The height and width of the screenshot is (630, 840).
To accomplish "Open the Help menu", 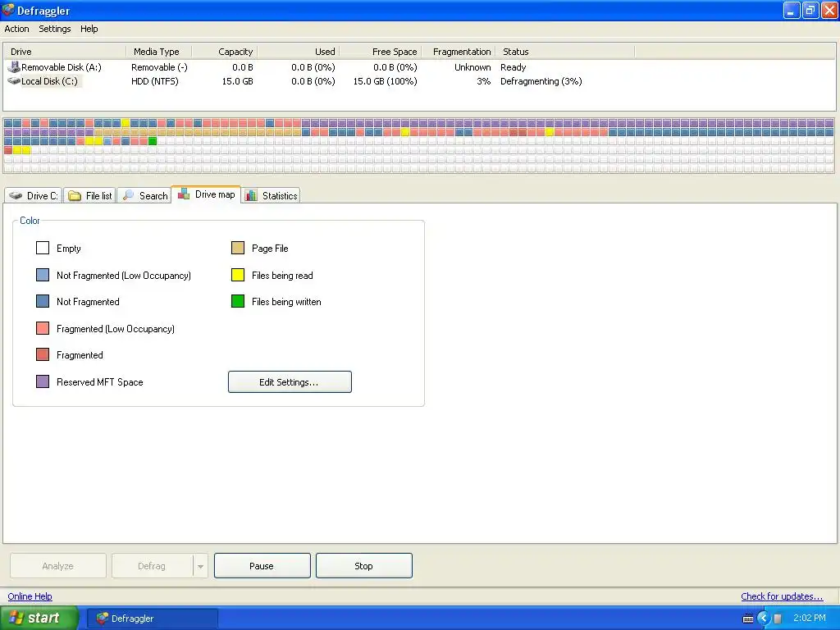I will click(x=89, y=29).
